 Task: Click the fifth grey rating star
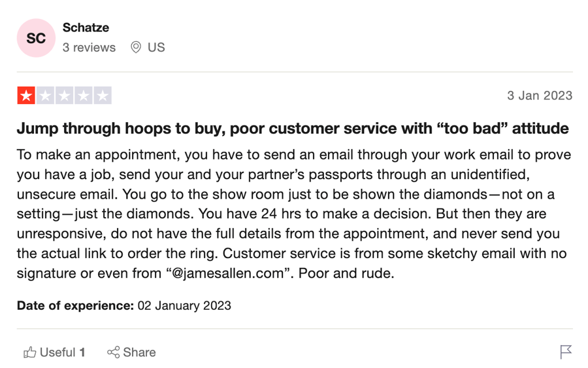[103, 95]
